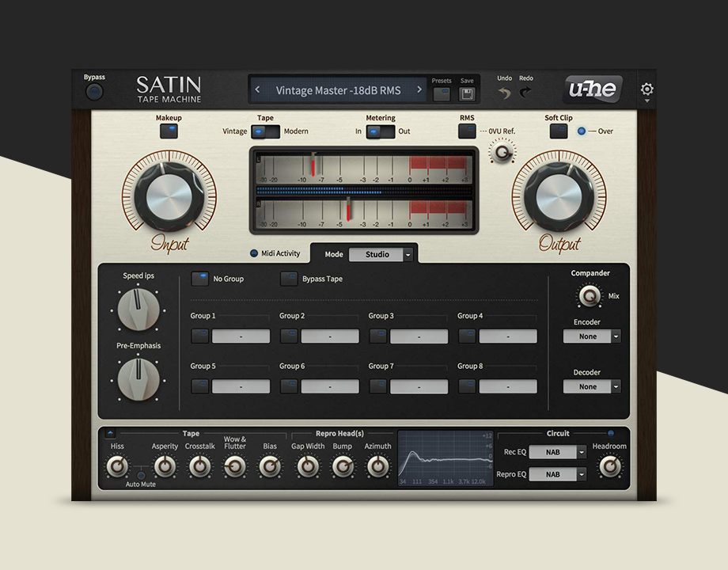Screen dimensions: 728x570
Task: Click the Headroom knob
Action: [609, 466]
